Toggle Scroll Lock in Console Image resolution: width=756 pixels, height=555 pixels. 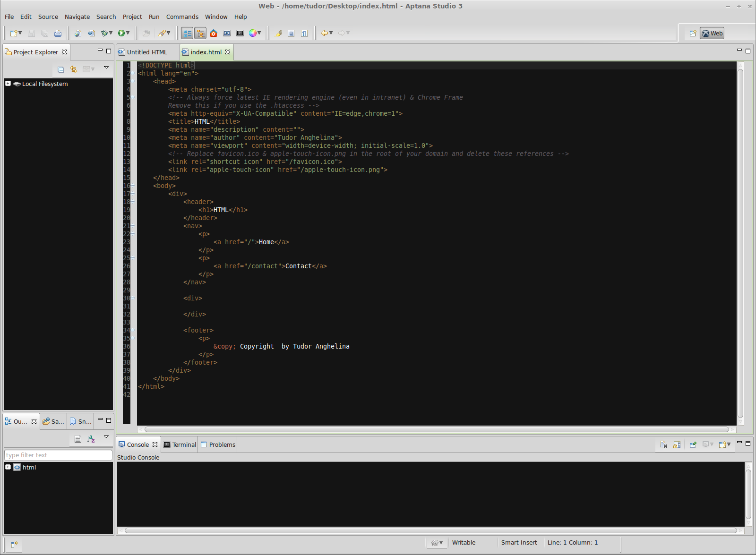[677, 444]
